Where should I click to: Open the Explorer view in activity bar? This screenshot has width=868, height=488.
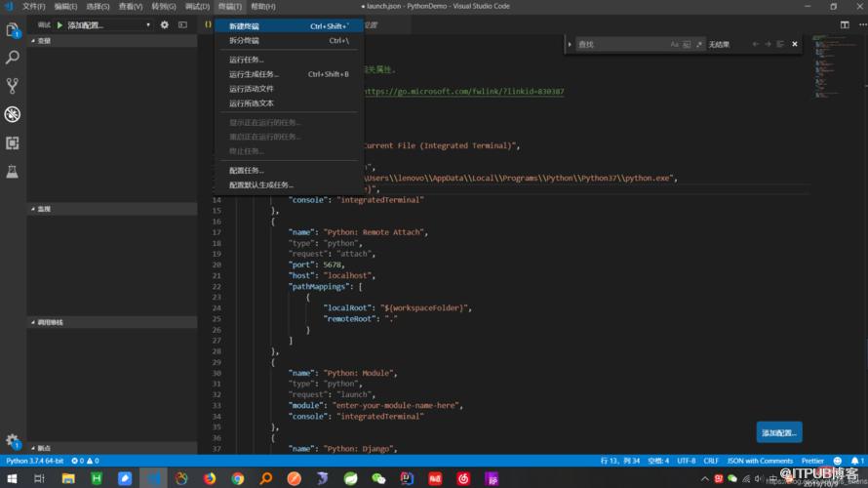pyautogui.click(x=12, y=30)
